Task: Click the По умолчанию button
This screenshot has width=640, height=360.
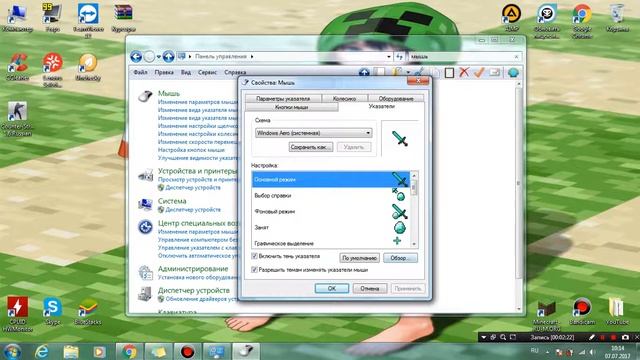Action: (359, 258)
